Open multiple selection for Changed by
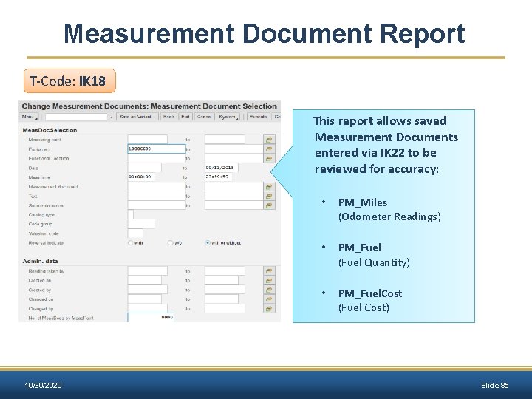532x399 pixels. pos(269,308)
